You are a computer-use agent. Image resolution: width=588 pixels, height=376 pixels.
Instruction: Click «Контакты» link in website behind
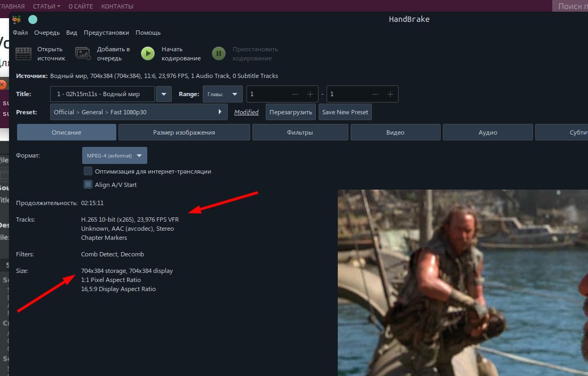pyautogui.click(x=117, y=6)
